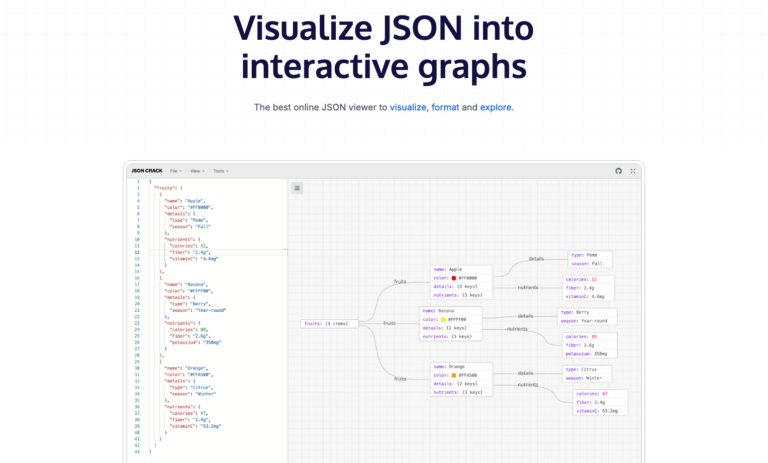Click 'type: Berry' in the graph
The height and width of the screenshot is (463, 768).
pyautogui.click(x=575, y=312)
